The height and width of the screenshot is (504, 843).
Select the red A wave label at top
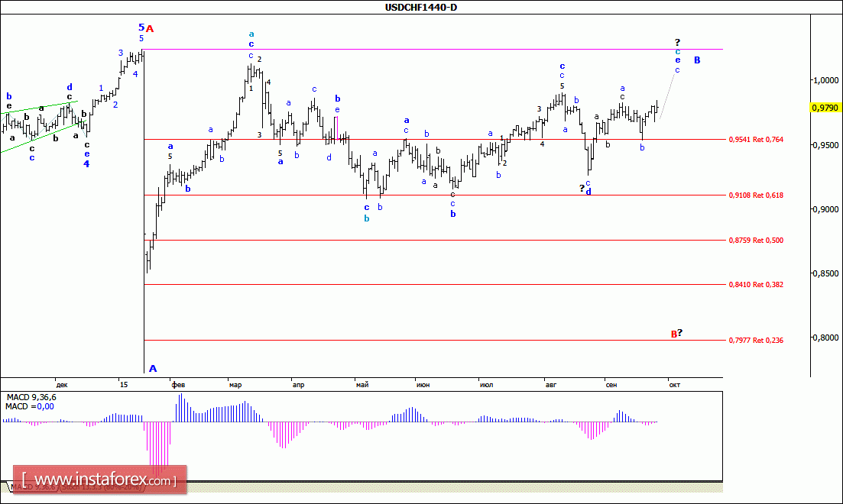[x=150, y=29]
